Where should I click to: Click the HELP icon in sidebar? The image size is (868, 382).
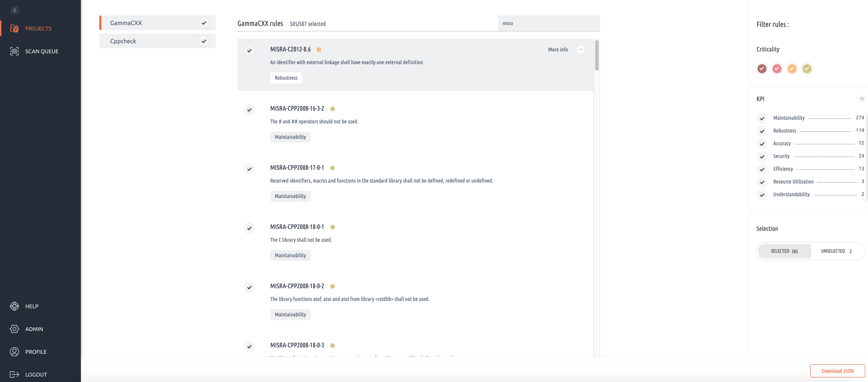(x=15, y=306)
